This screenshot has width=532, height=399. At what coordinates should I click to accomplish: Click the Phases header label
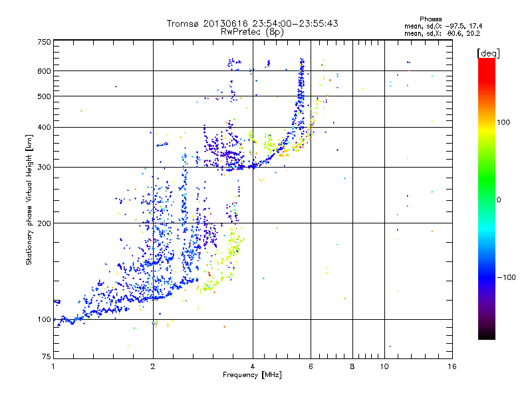[x=430, y=19]
